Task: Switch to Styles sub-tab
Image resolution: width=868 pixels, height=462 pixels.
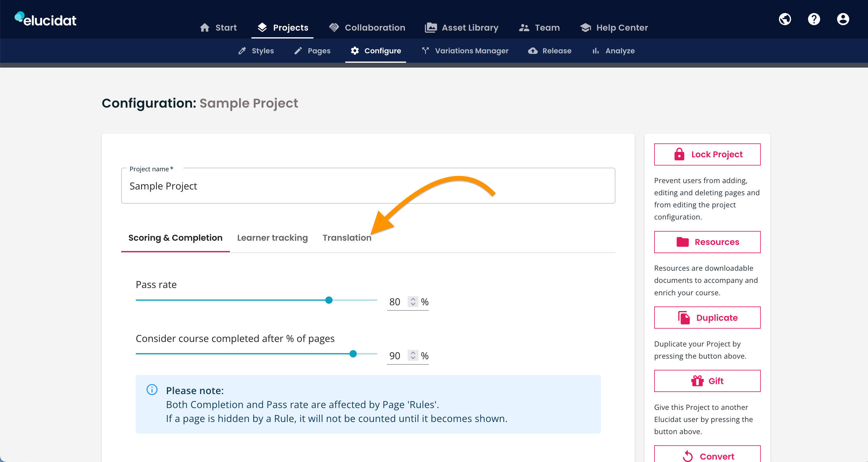Action: pos(256,51)
